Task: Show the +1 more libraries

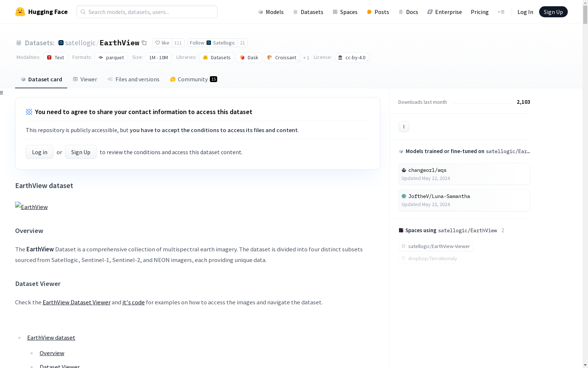Action: [x=306, y=58]
